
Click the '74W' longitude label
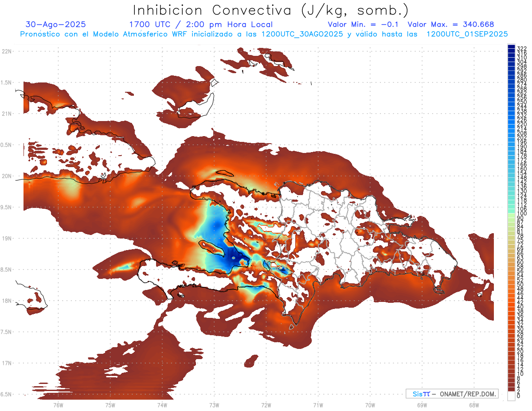click(162, 405)
